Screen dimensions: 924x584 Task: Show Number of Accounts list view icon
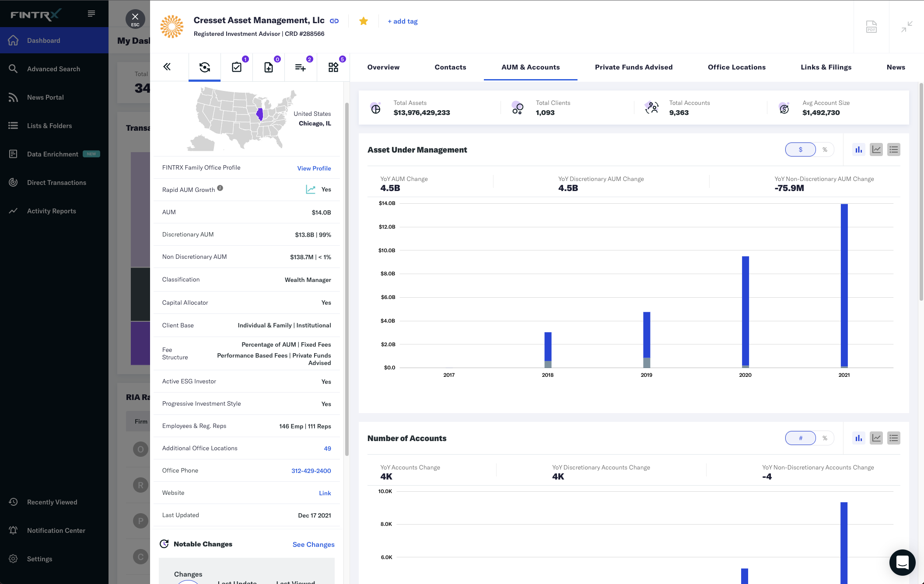[x=894, y=438]
